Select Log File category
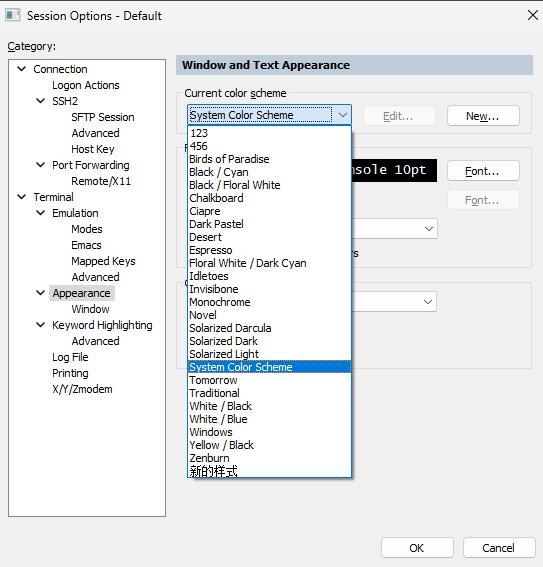The width and height of the screenshot is (543, 567). pyautogui.click(x=70, y=357)
